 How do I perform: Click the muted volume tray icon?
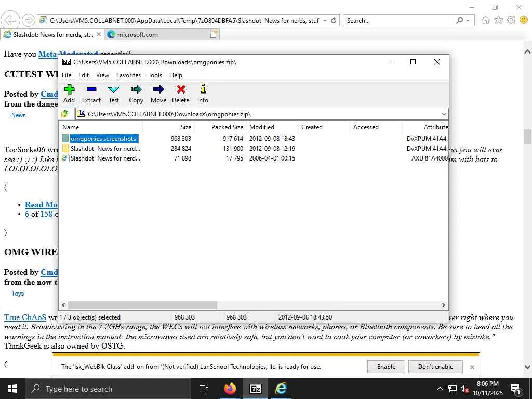point(464,389)
